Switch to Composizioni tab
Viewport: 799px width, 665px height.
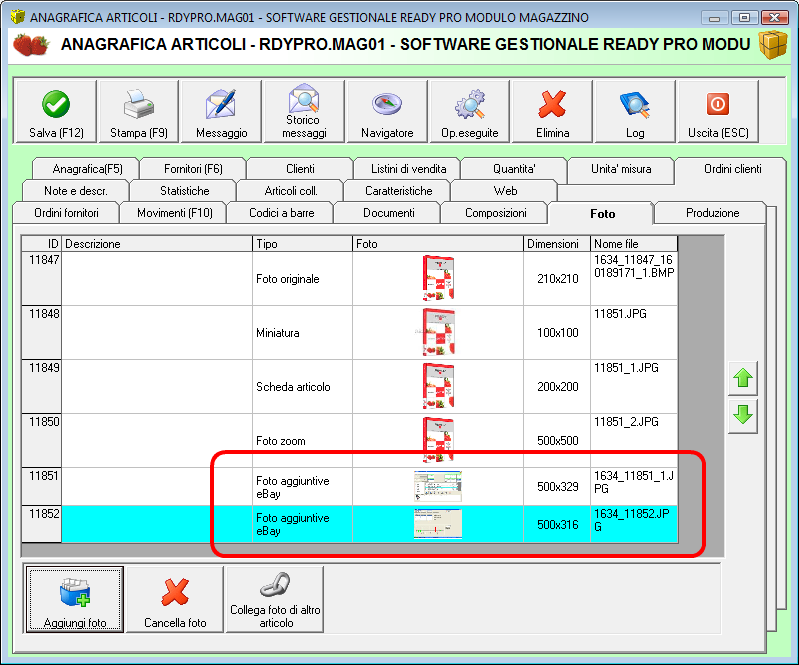495,212
